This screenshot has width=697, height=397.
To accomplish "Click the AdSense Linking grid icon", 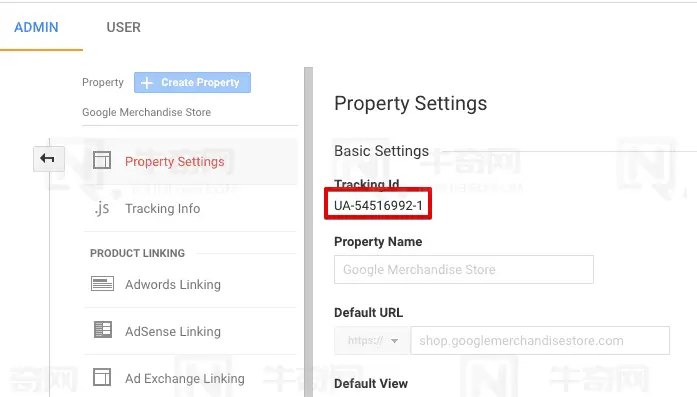I will tap(103, 330).
